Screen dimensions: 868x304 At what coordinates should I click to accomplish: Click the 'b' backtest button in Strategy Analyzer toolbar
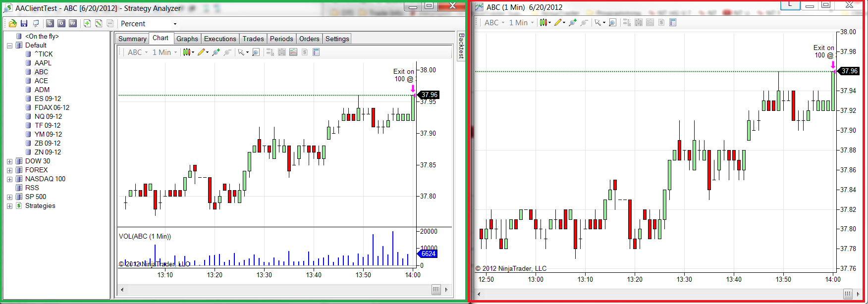[50, 23]
